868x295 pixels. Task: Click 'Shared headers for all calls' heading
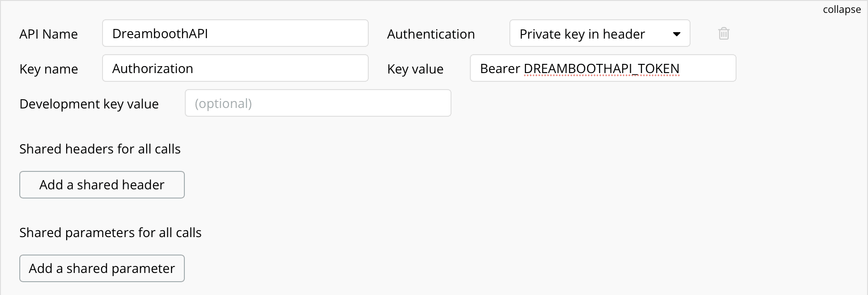point(100,149)
